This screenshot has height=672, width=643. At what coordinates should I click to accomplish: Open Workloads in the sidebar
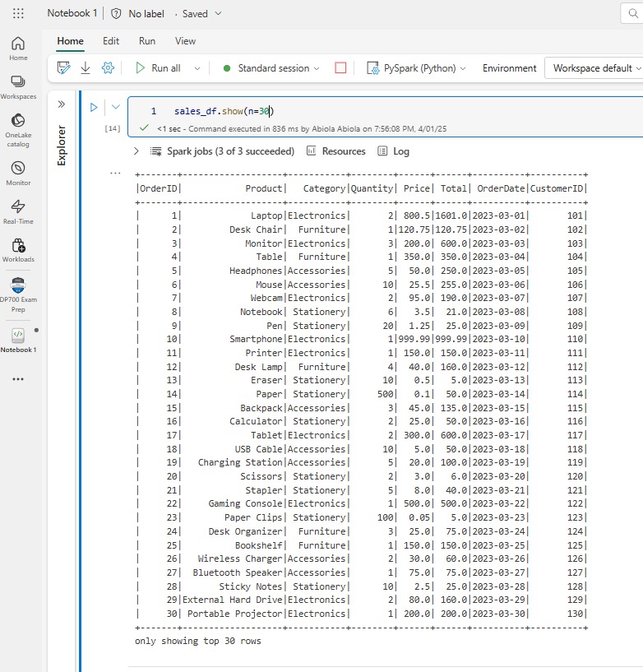[x=18, y=250]
